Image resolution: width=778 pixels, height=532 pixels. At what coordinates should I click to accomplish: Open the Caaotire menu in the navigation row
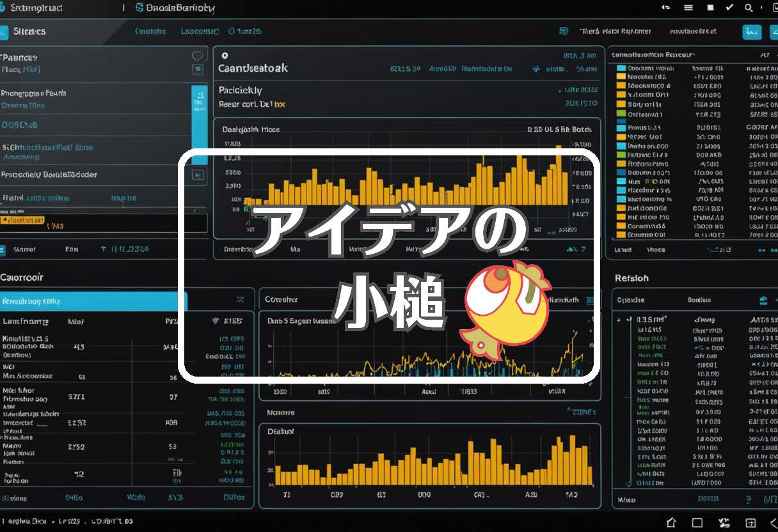tap(151, 31)
